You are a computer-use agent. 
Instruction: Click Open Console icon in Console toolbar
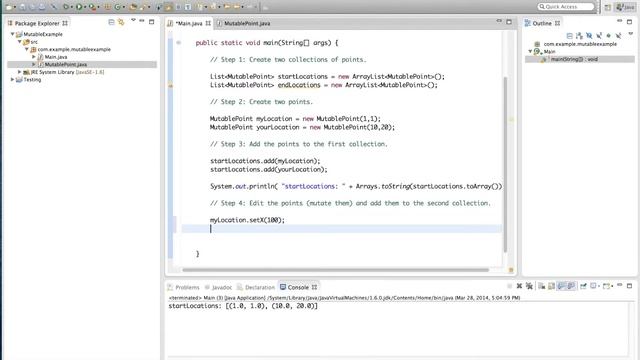606,286
